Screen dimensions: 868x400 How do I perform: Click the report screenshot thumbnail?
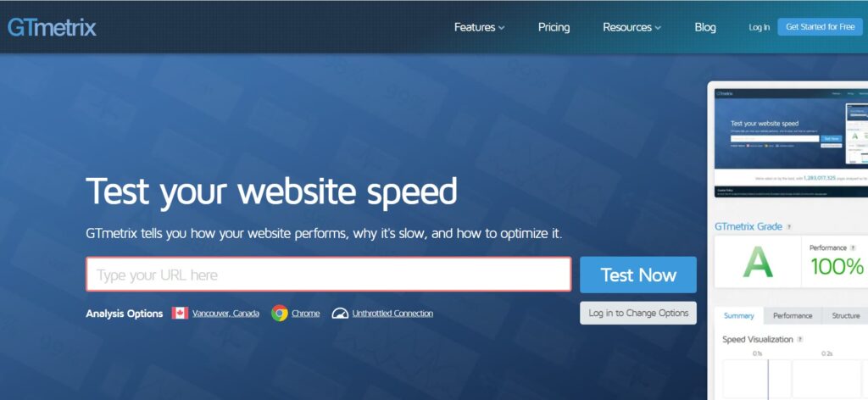click(x=791, y=142)
